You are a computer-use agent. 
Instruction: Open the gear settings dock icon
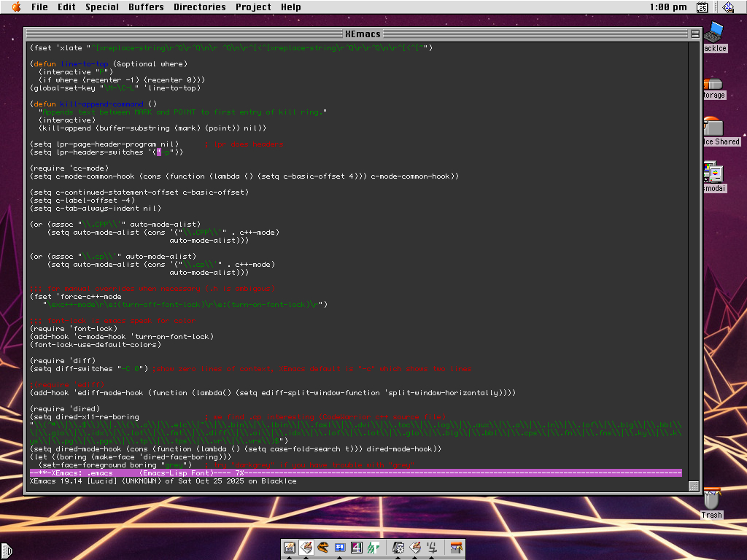398,548
